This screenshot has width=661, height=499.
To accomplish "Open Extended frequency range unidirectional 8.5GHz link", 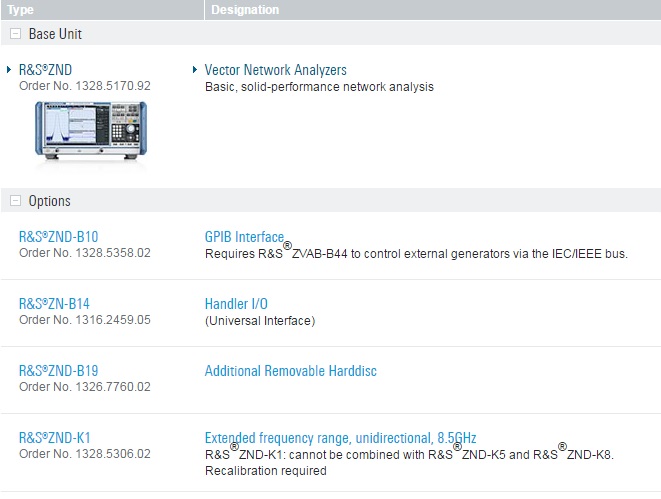I will click(x=340, y=438).
